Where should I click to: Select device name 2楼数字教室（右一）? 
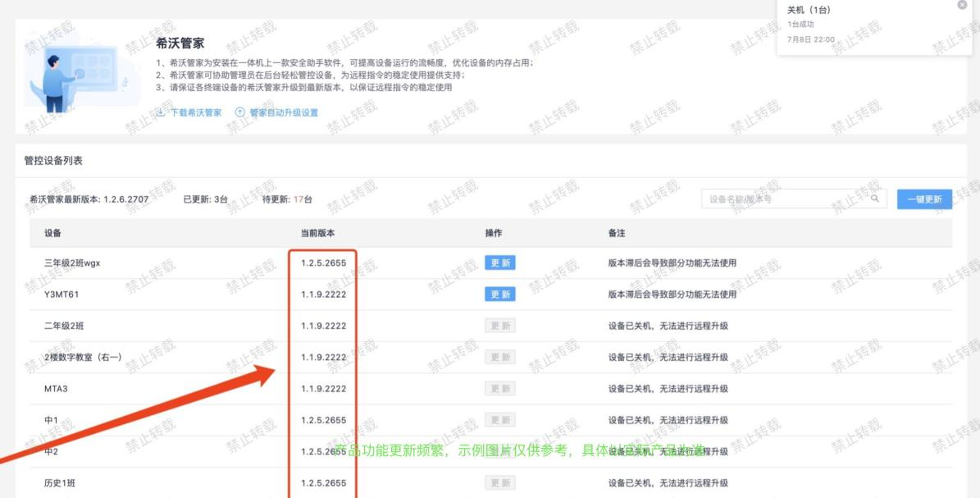(x=83, y=357)
